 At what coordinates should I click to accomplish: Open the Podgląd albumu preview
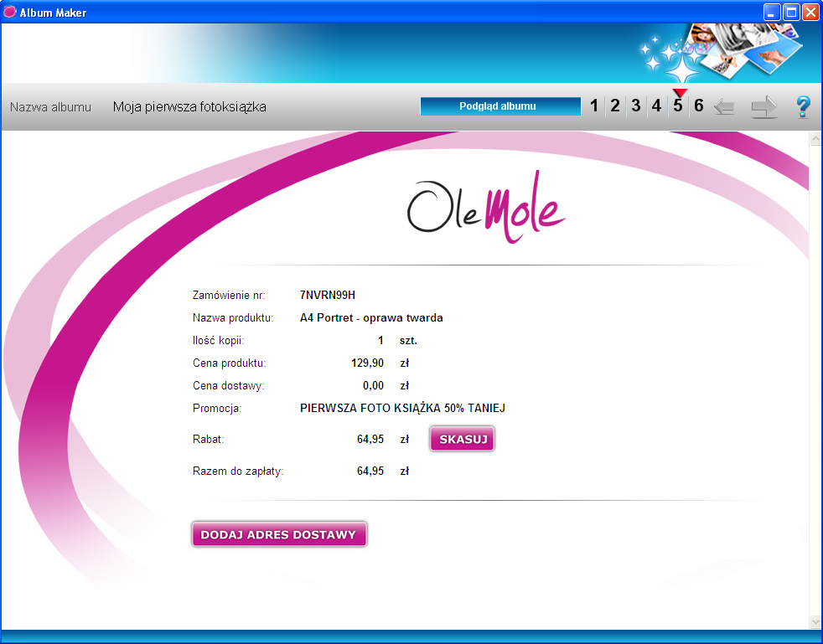pyautogui.click(x=500, y=106)
